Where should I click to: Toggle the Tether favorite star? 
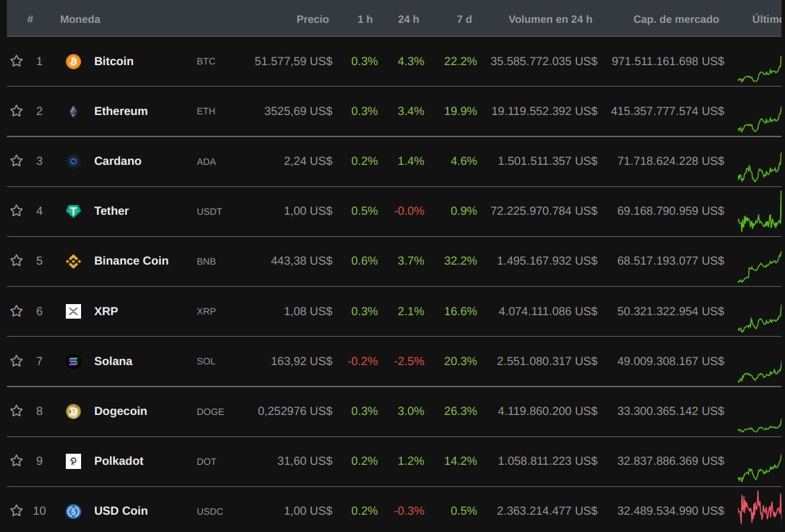(17, 210)
